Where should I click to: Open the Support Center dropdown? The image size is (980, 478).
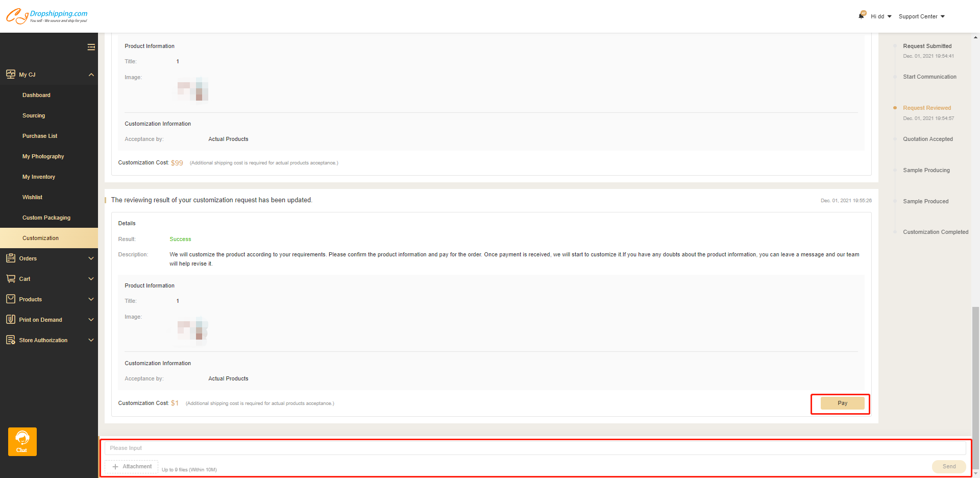click(921, 16)
